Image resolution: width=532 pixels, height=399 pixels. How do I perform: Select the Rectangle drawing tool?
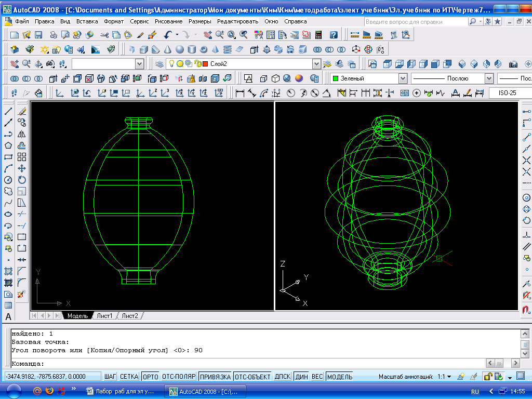pos(8,157)
